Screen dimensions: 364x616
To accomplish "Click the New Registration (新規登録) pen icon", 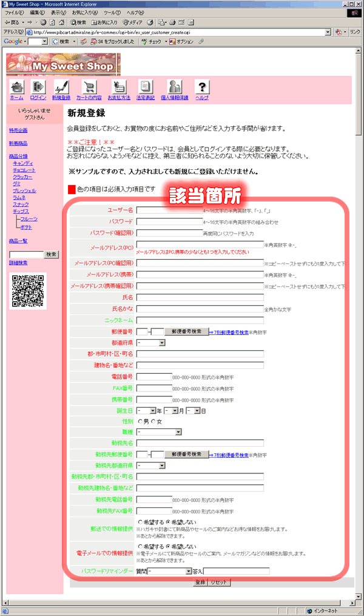I will tap(61, 87).
